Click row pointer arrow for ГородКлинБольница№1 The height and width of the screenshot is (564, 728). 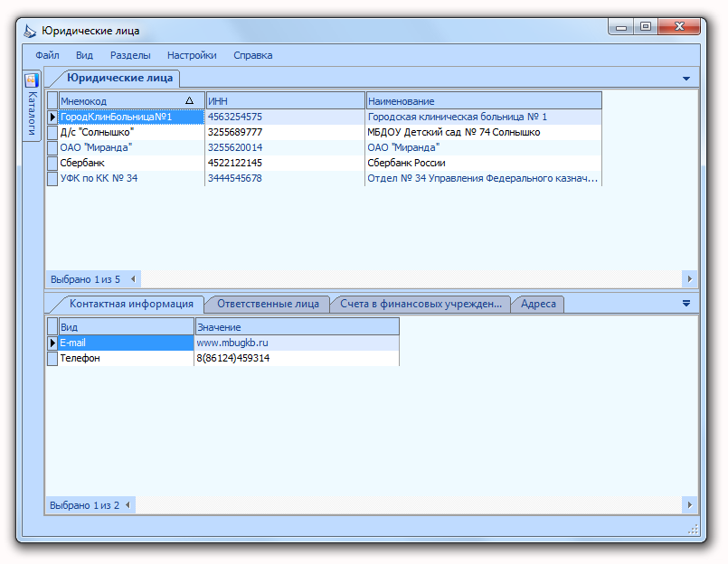[52, 117]
